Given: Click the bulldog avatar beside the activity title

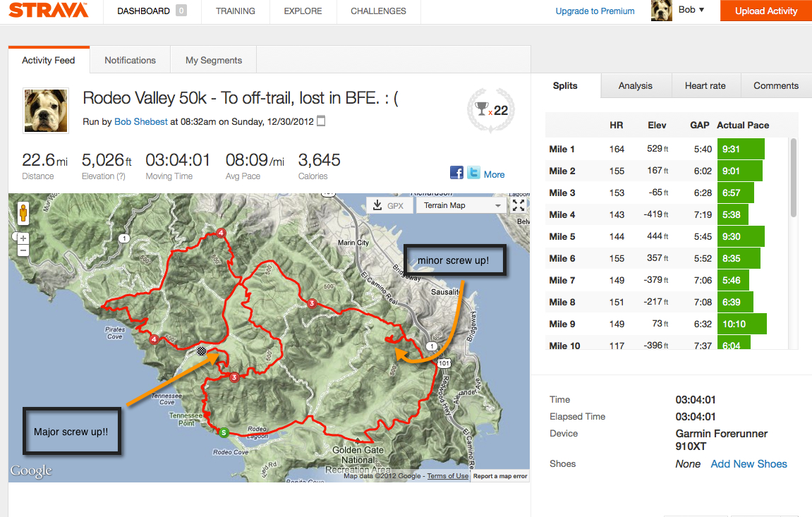Looking at the screenshot, I should [46, 111].
